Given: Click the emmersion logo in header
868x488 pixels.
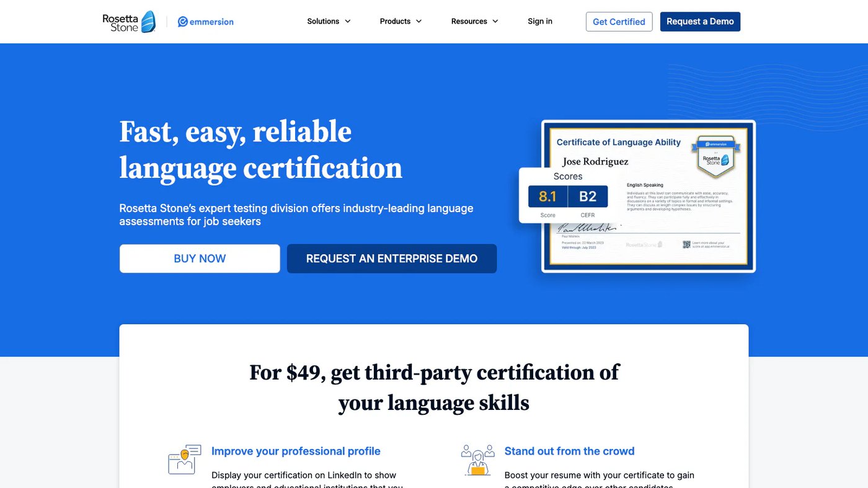Looking at the screenshot, I should 205,22.
